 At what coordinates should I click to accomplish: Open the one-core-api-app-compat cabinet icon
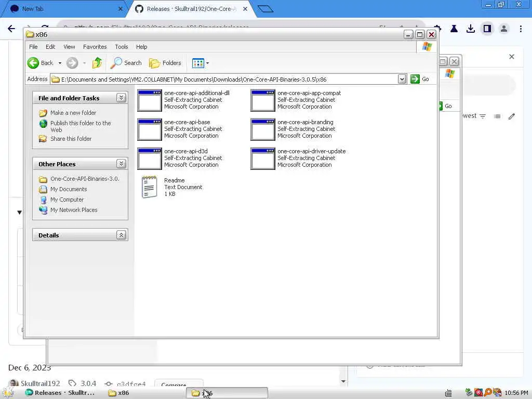coord(262,100)
